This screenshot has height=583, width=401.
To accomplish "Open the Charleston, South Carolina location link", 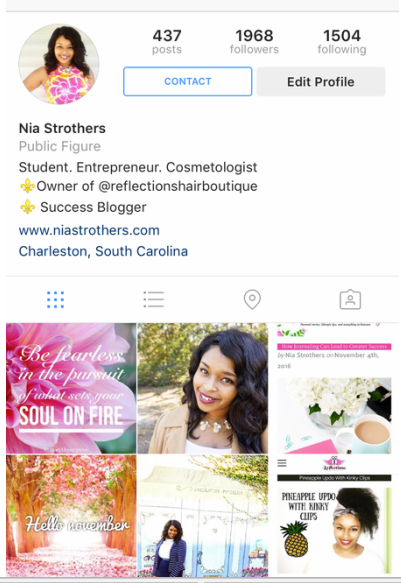I will (x=103, y=251).
